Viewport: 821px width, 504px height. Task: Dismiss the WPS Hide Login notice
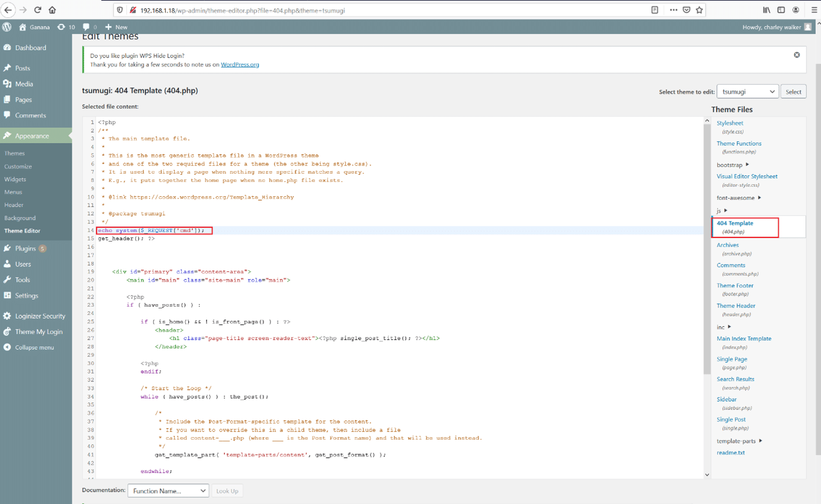[x=797, y=55]
